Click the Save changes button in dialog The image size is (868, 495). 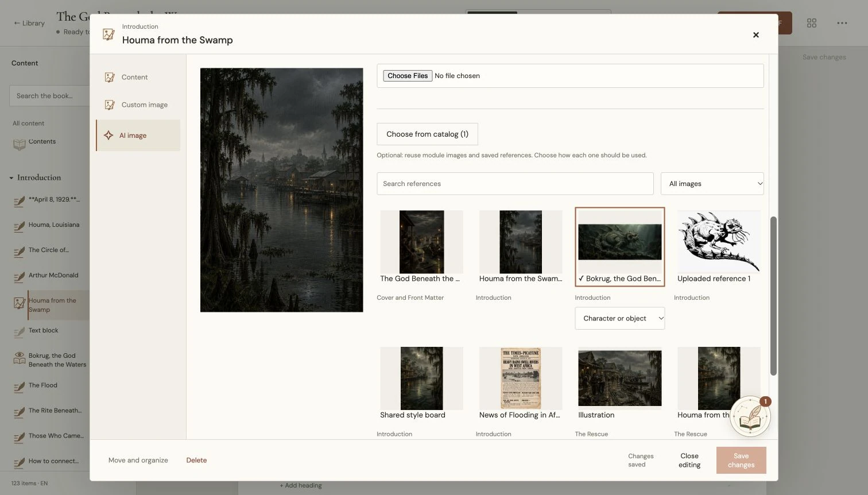coord(741,460)
